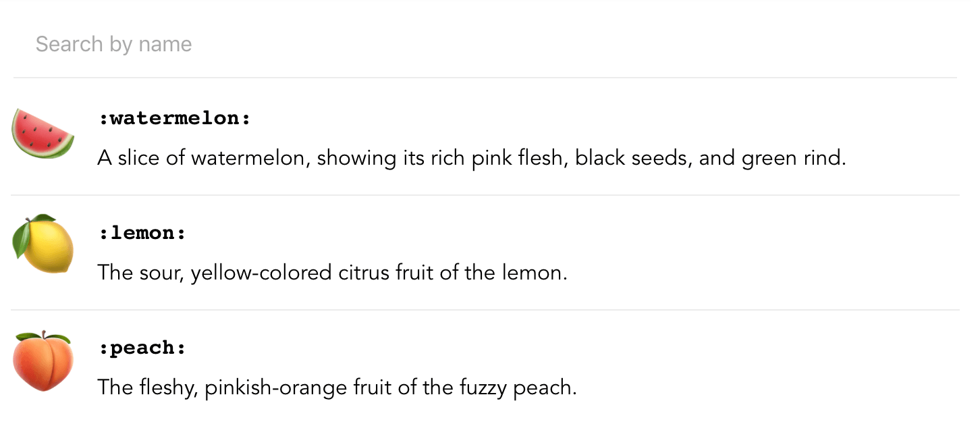
Task: Click the watermelon description sentence
Action: pyautogui.click(x=471, y=159)
